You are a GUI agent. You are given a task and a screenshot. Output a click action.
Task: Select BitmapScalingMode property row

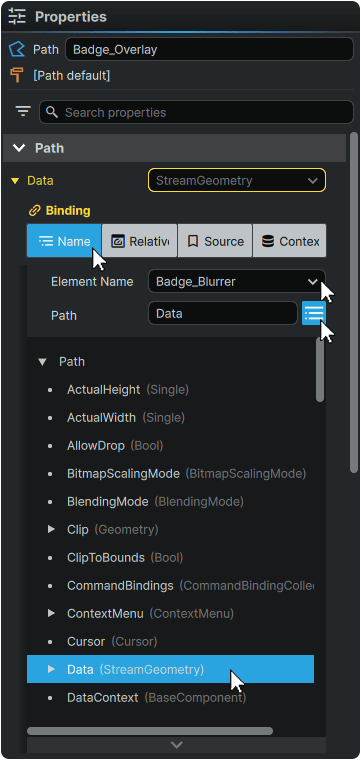point(171,474)
